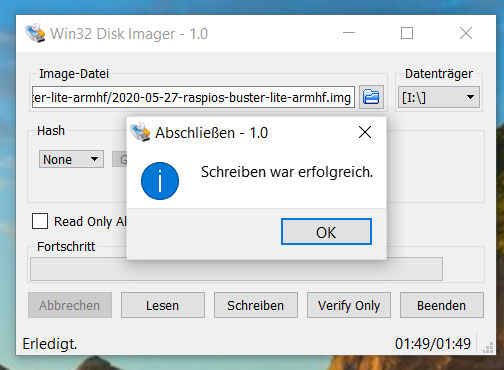Open the folder browse icon for image file

371,97
